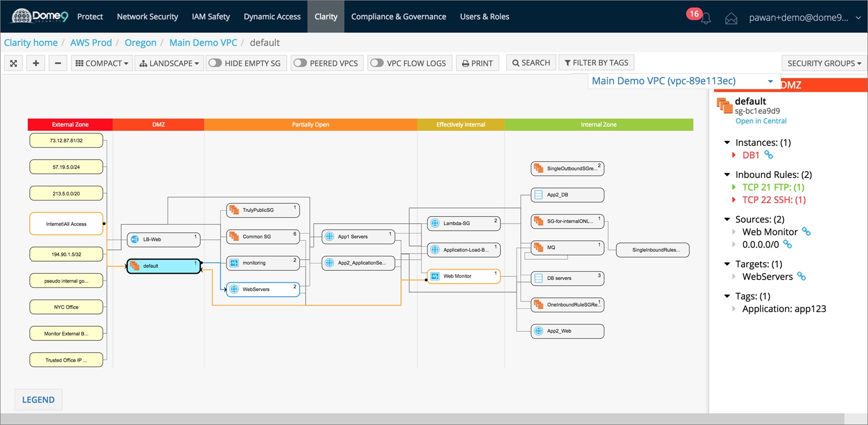Select the WebServers node in diagram
The width and height of the screenshot is (868, 425).
click(x=263, y=289)
